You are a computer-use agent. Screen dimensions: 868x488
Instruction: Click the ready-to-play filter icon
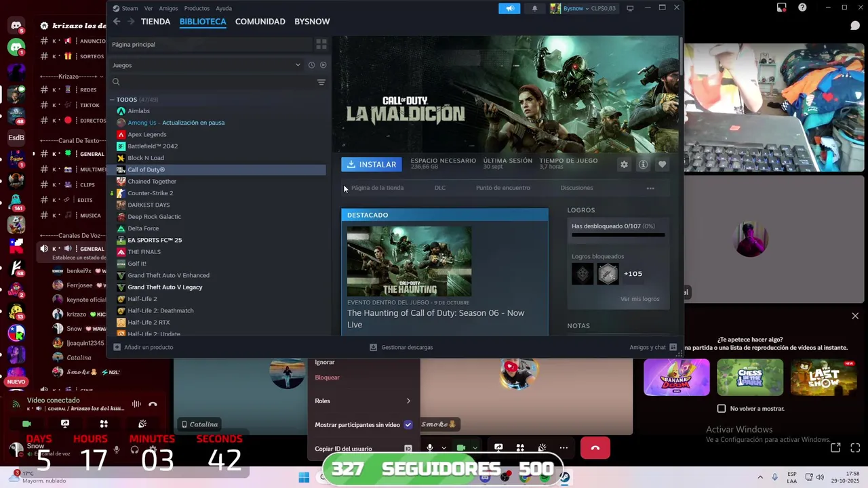click(x=323, y=65)
